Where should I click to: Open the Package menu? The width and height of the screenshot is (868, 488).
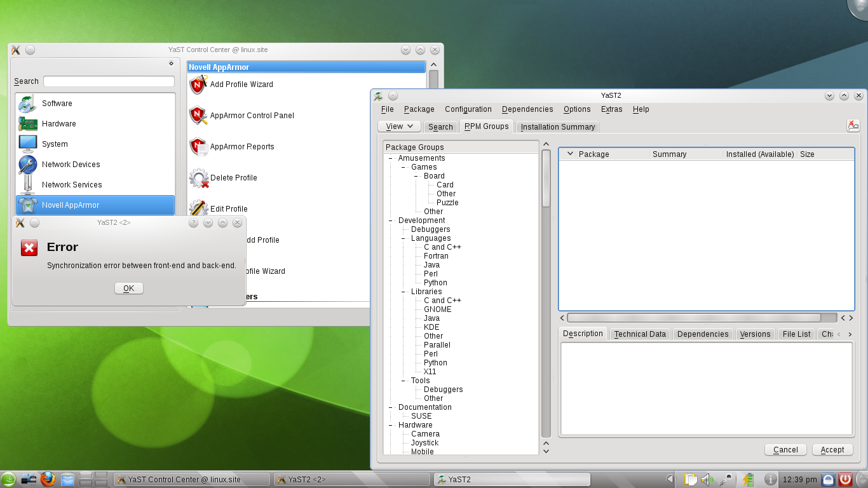(x=419, y=109)
